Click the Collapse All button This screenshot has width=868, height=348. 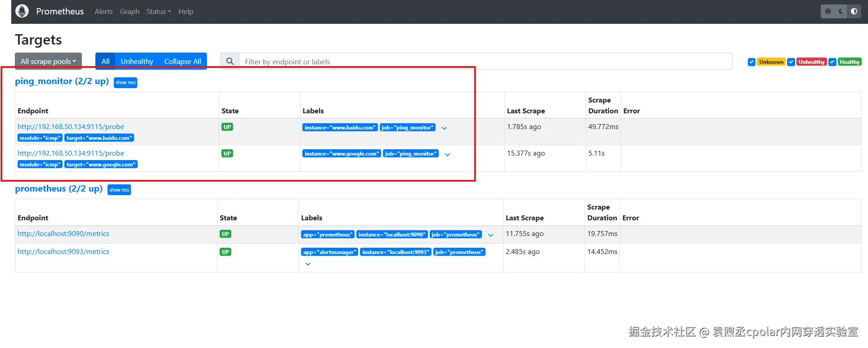point(183,61)
